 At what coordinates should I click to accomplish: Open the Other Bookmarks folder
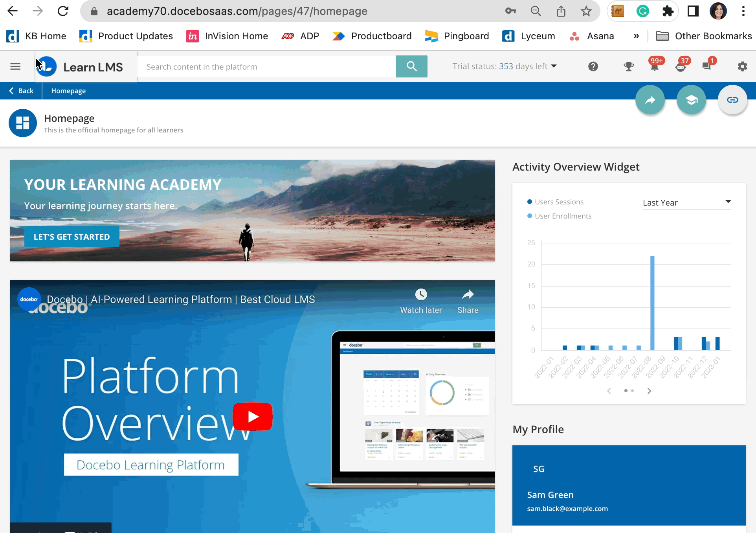coord(704,36)
